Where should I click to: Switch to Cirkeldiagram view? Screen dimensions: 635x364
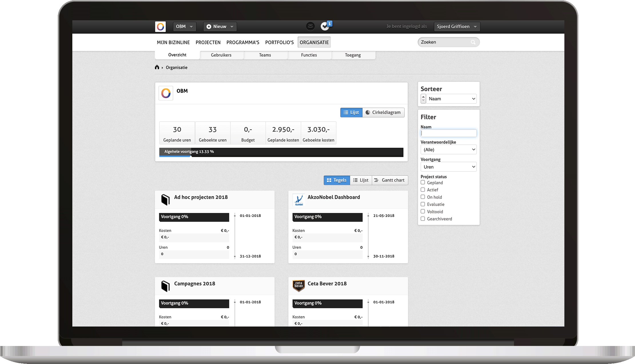[x=383, y=112]
